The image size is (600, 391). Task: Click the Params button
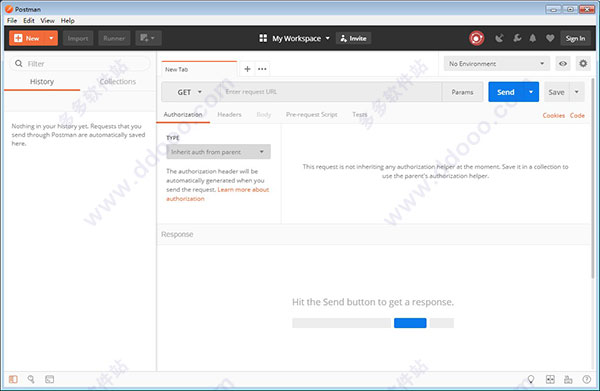point(462,92)
